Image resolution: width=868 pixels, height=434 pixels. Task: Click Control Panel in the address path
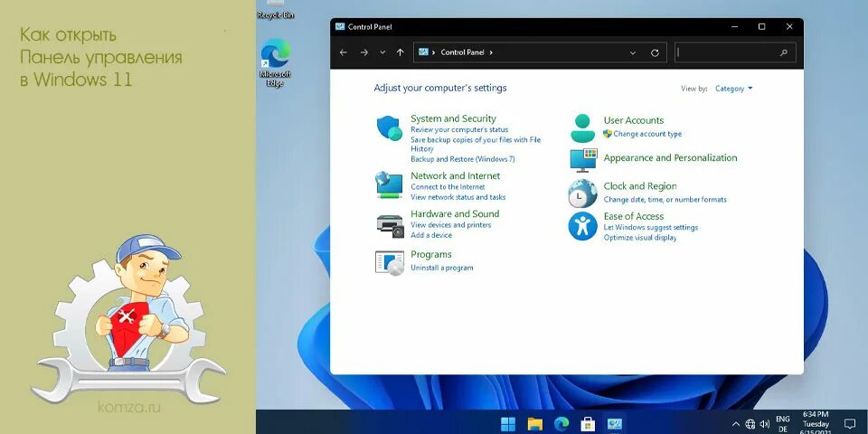click(462, 52)
